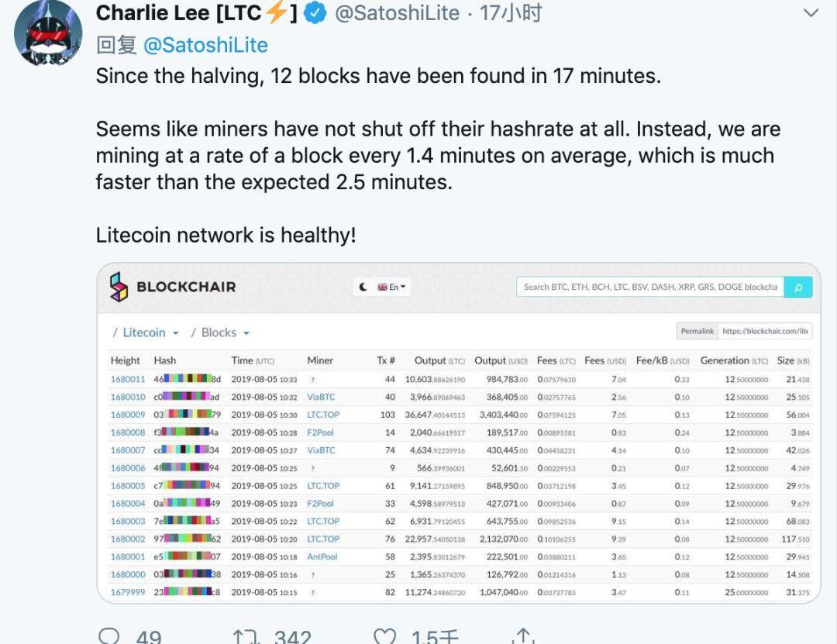
Task: Expand the Blocks breadcrumb dropdown
Action: 226,332
